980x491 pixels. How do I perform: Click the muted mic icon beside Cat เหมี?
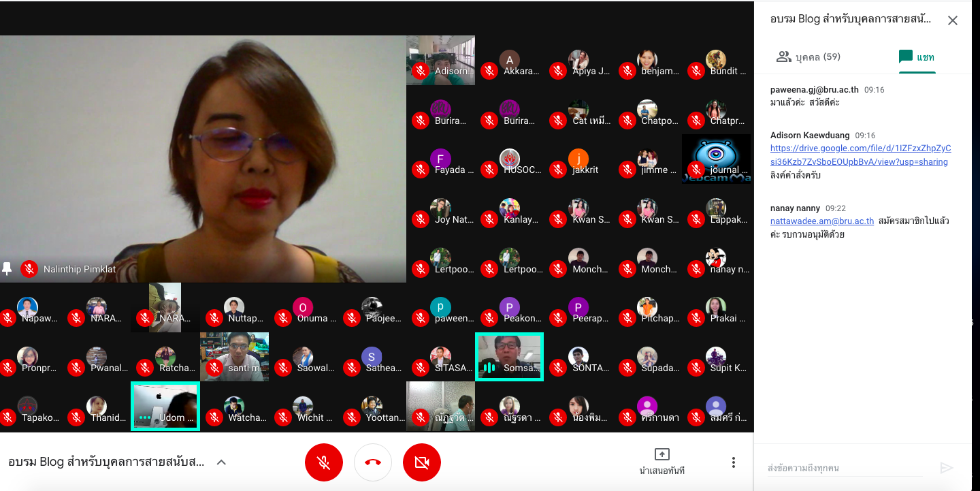[558, 121]
